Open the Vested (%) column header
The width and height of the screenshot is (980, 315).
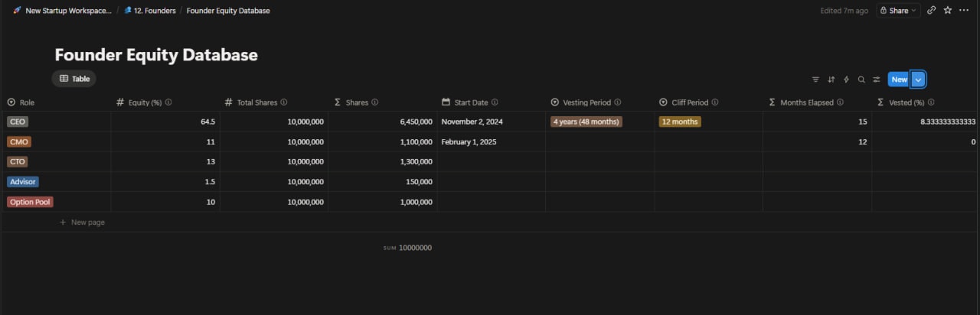926,102
